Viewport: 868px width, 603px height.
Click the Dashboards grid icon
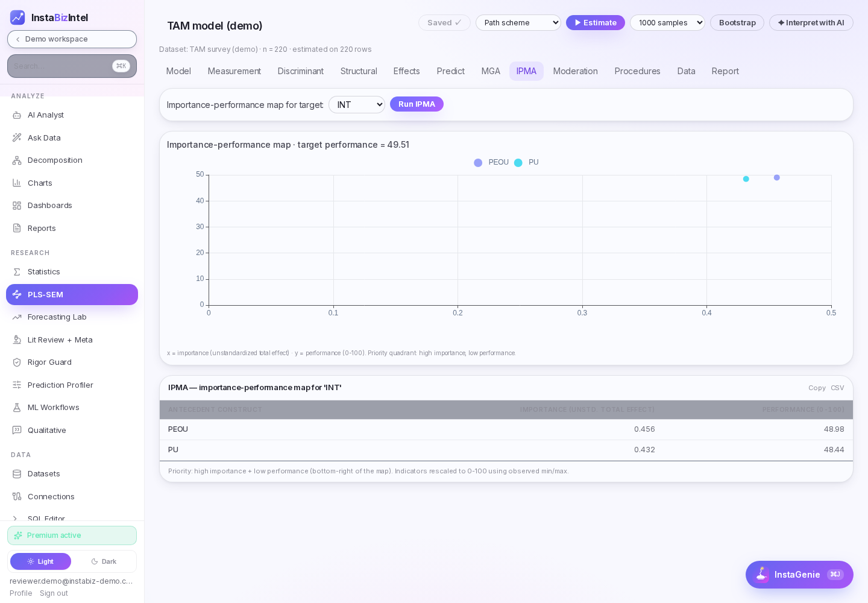pyautogui.click(x=17, y=206)
